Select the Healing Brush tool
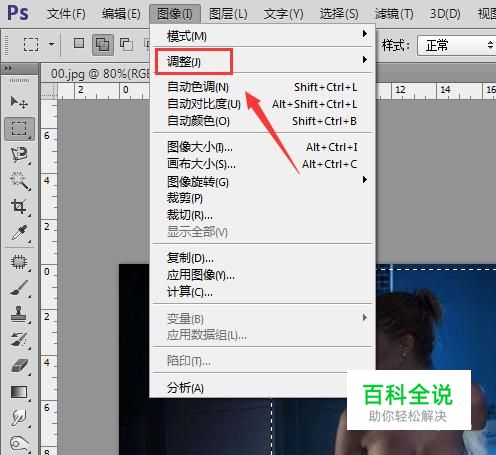This screenshot has height=455, width=496. [x=19, y=262]
